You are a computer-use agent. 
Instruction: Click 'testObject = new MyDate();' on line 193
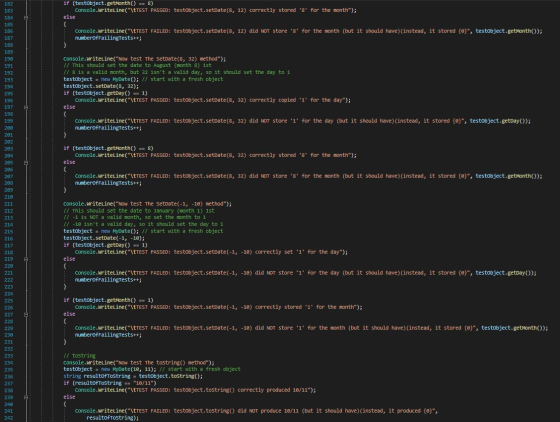click(101, 79)
